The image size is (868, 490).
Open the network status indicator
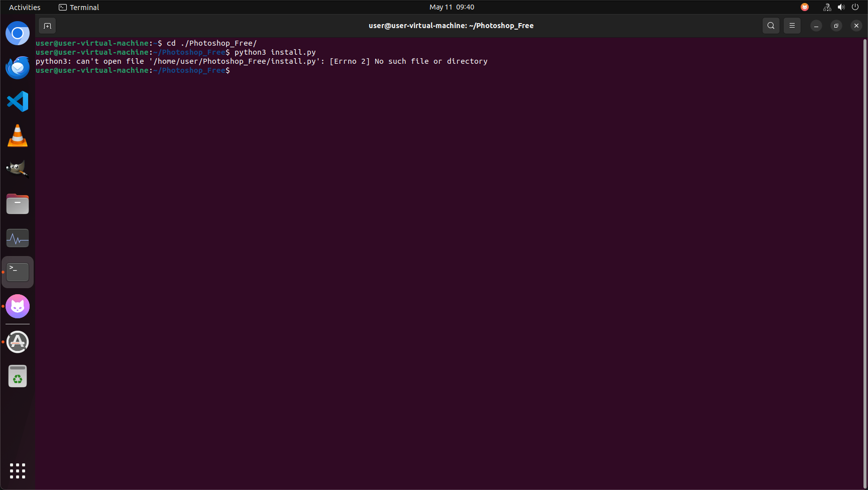coord(827,7)
